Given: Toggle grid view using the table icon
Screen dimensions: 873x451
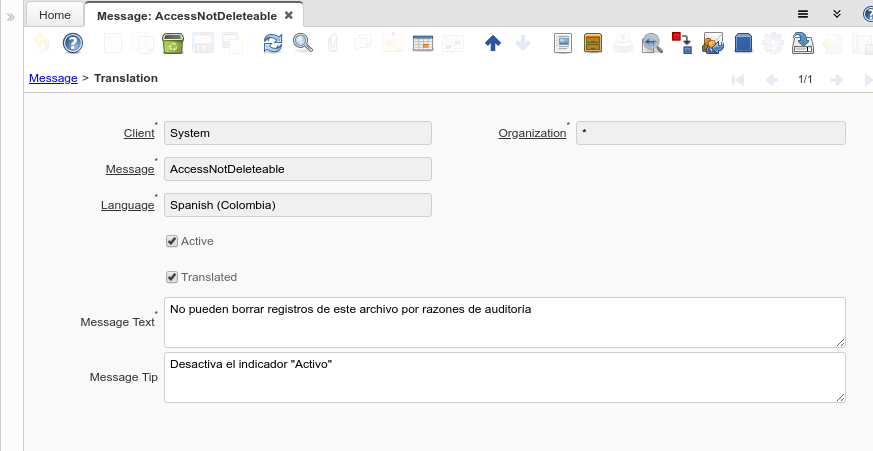Looking at the screenshot, I should coord(422,43).
